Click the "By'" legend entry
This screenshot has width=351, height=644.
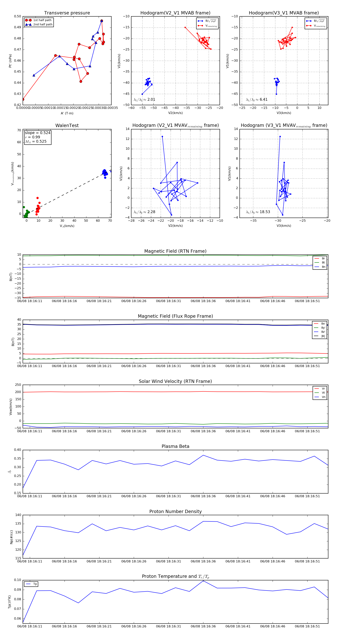click(x=320, y=328)
